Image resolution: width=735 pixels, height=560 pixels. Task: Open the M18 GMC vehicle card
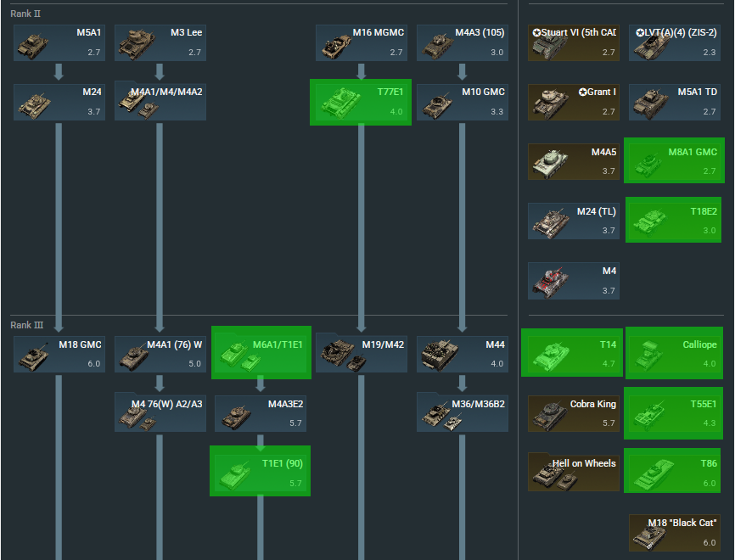(59, 355)
